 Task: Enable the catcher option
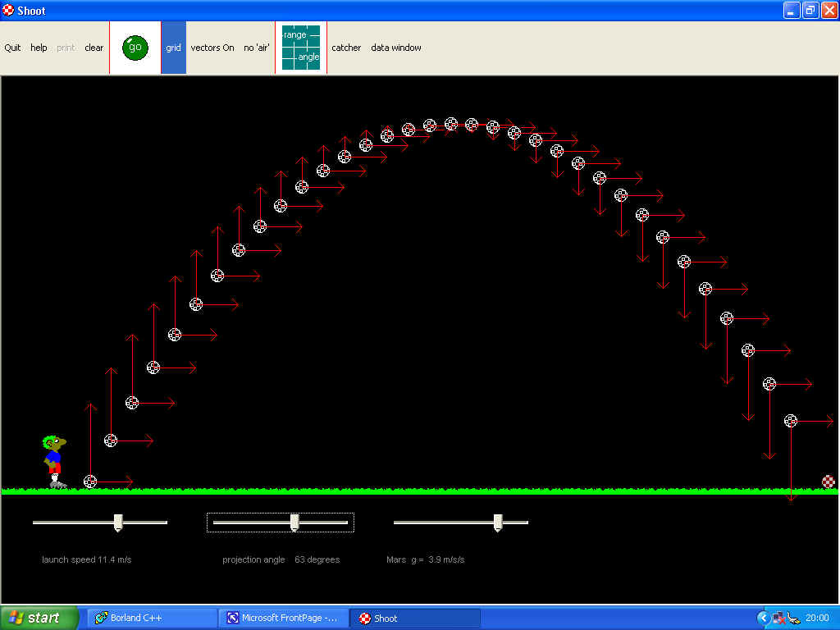[346, 48]
